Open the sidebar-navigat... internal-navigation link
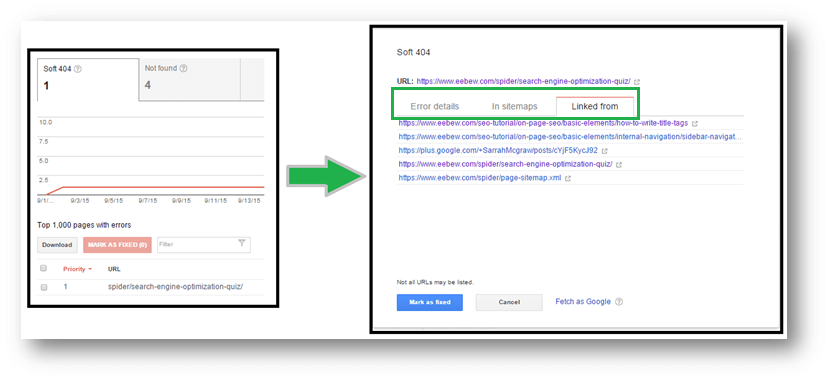This screenshot has width=829, height=381. tap(570, 136)
